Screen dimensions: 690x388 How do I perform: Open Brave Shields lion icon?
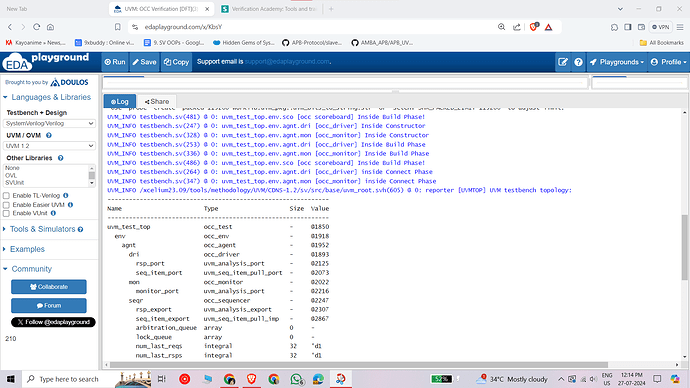click(534, 27)
